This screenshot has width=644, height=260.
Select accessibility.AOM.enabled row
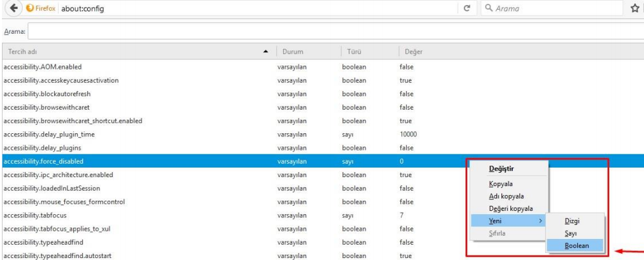322,67
